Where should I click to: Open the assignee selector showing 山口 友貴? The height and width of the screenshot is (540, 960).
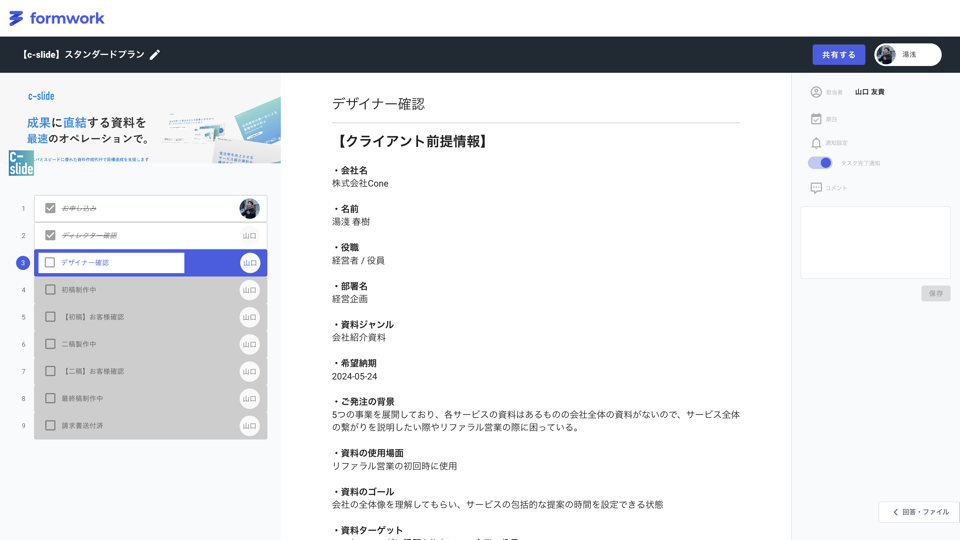point(869,92)
